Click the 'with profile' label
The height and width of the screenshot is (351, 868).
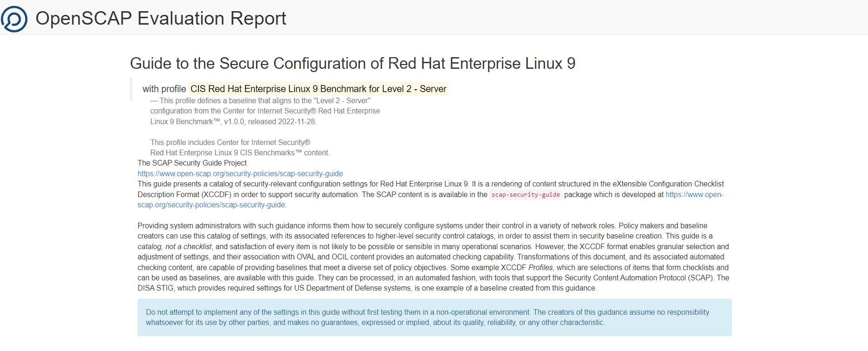[164, 89]
